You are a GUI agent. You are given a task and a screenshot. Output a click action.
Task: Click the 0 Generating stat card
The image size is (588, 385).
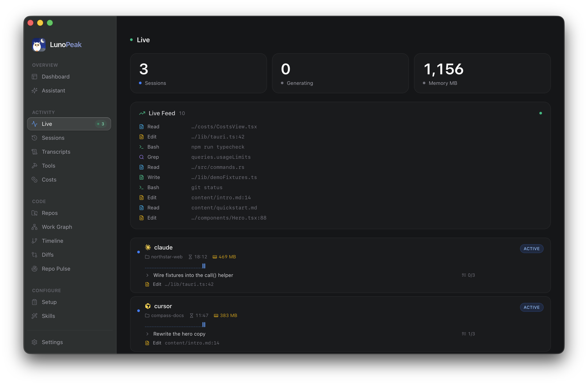click(340, 73)
